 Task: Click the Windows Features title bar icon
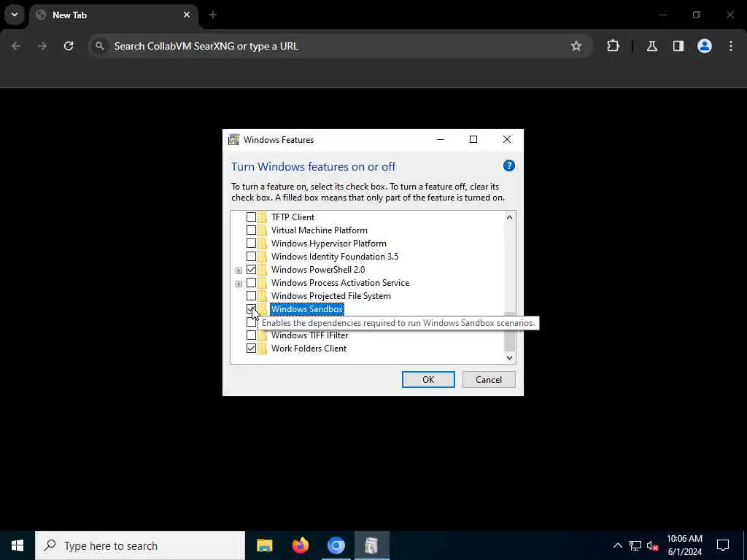pos(233,139)
